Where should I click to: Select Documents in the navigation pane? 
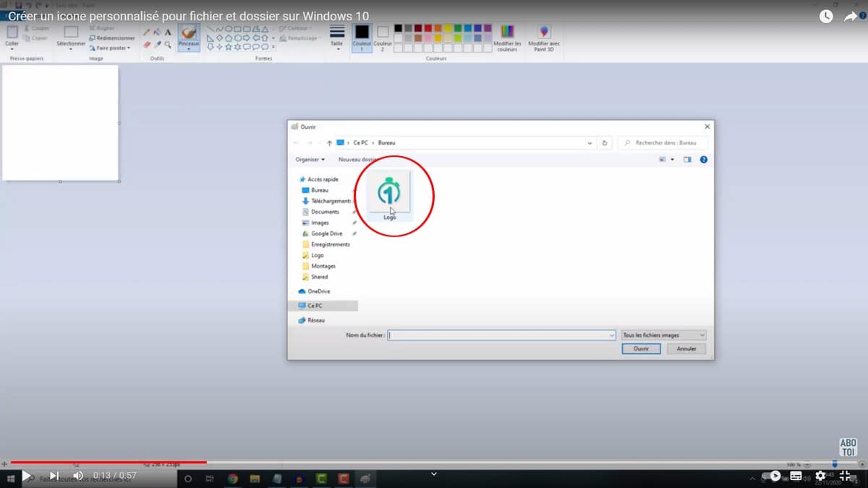coord(325,212)
